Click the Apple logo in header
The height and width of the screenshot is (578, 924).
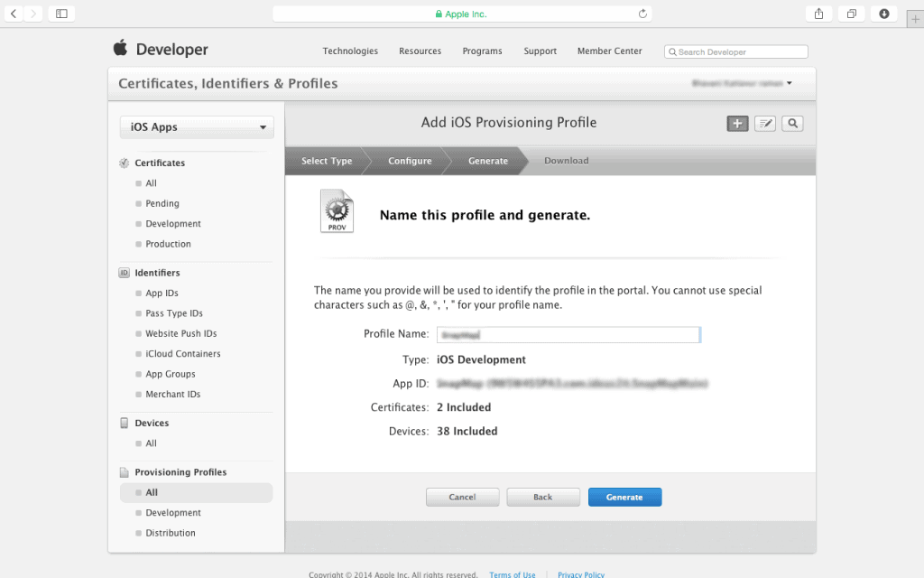tap(120, 48)
